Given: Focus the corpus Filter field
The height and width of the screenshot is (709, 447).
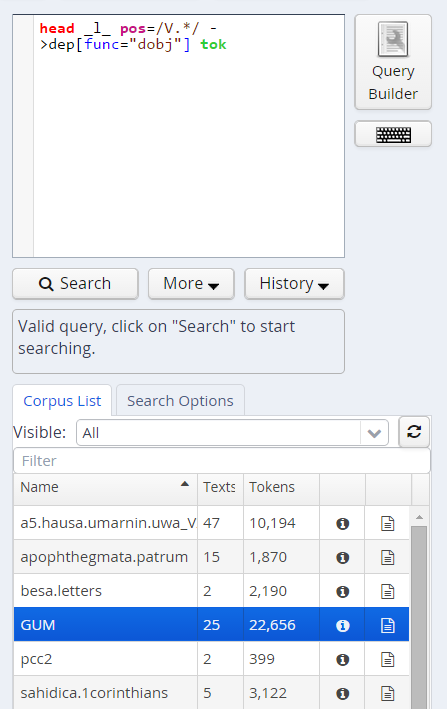Looking at the screenshot, I should 221,461.
